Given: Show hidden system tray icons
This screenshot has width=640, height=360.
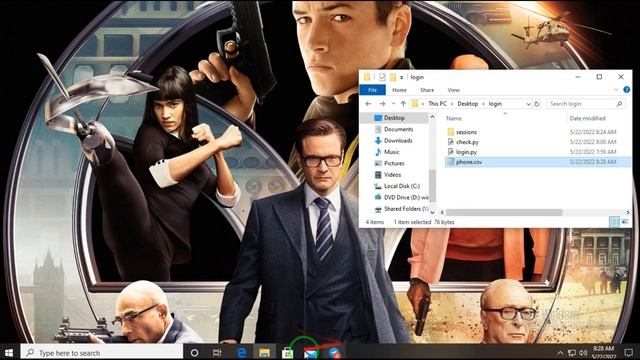Looking at the screenshot, I should point(560,353).
